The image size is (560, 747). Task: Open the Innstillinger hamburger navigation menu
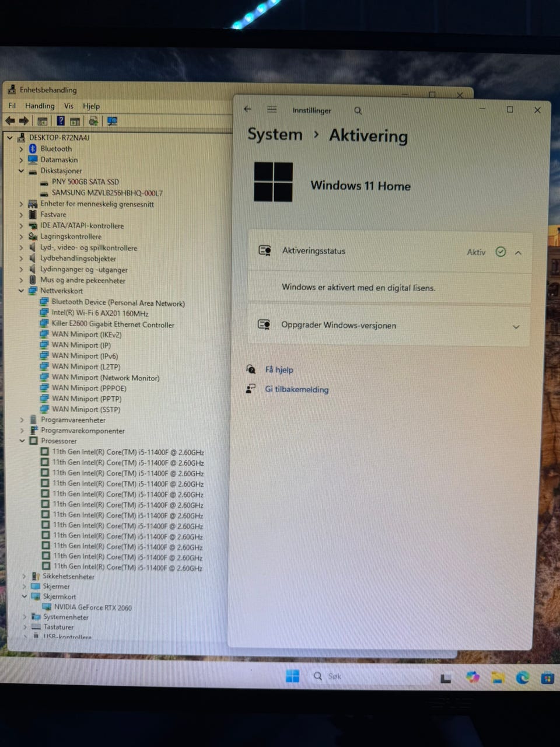pos(272,110)
